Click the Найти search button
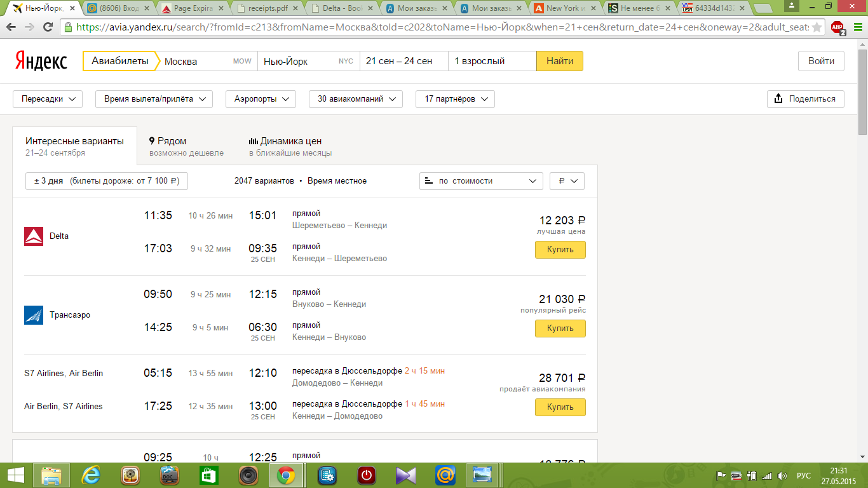Viewport: 868px width, 488px height. pyautogui.click(x=560, y=61)
